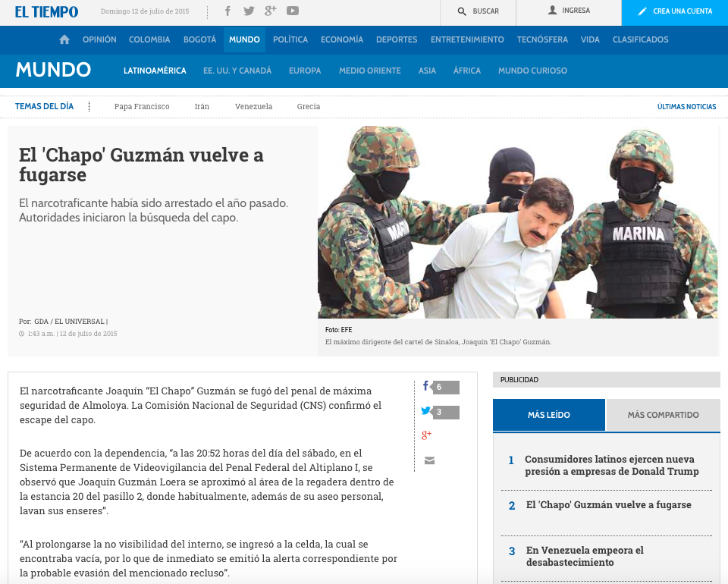Viewport: 728px width, 584px height.
Task: View Últimas Noticias link
Action: coord(686,107)
